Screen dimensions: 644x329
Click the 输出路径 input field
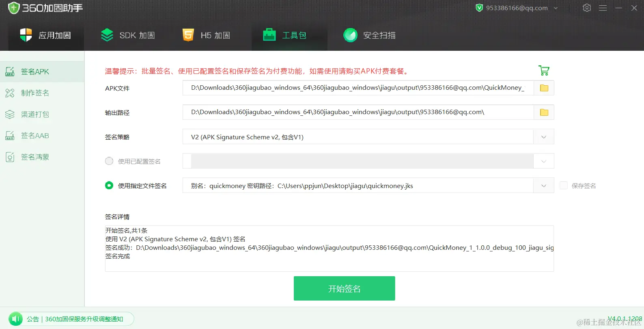coord(358,112)
